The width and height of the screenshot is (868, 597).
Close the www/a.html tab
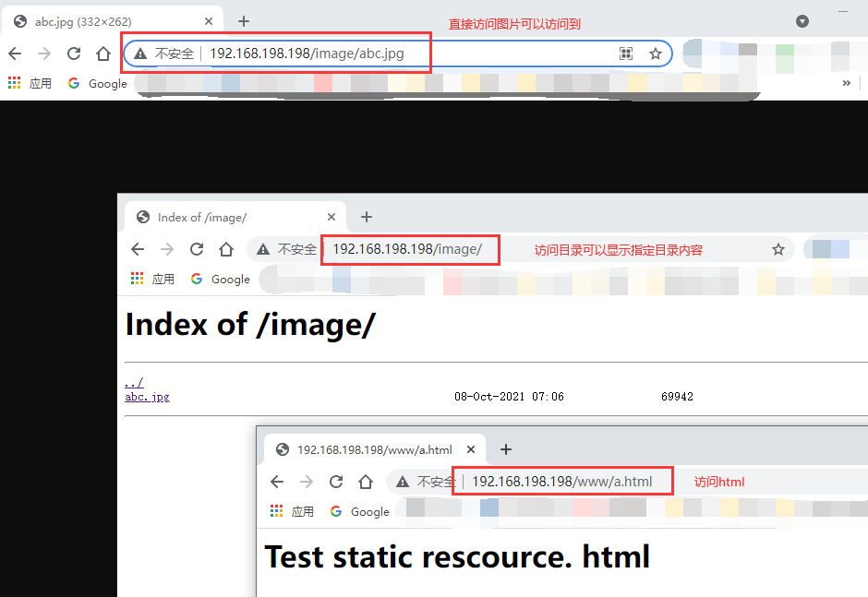point(471,449)
